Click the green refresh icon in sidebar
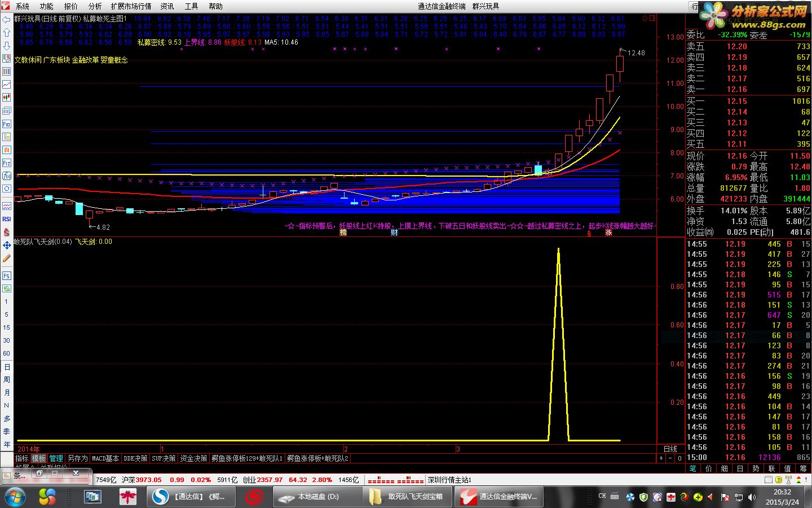This screenshot has width=812, height=508. click(x=7, y=288)
